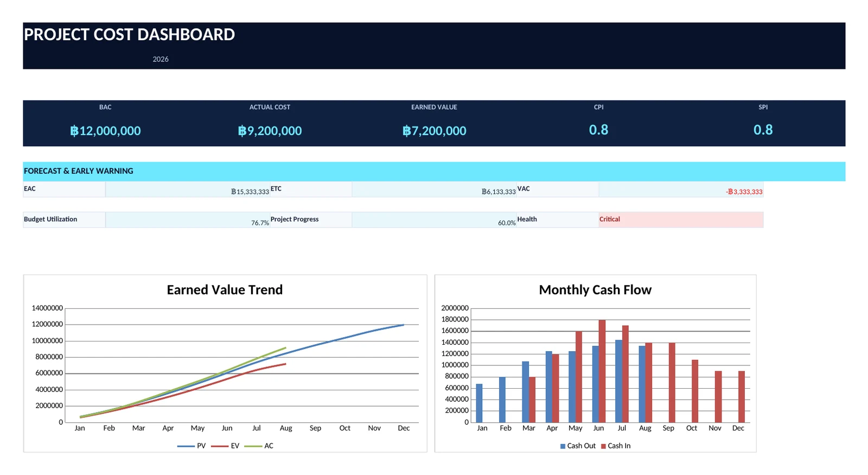This screenshot has width=868, height=475.
Task: Click the 2000000 top axis label on cash flow chart
Action: click(455, 308)
